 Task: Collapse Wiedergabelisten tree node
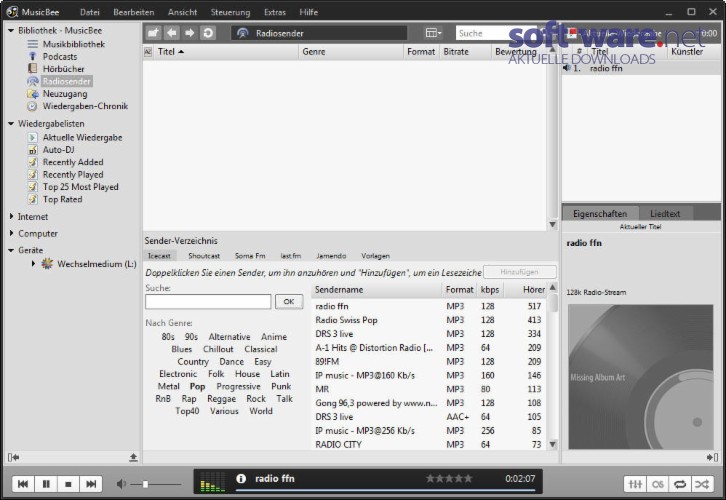(11, 124)
